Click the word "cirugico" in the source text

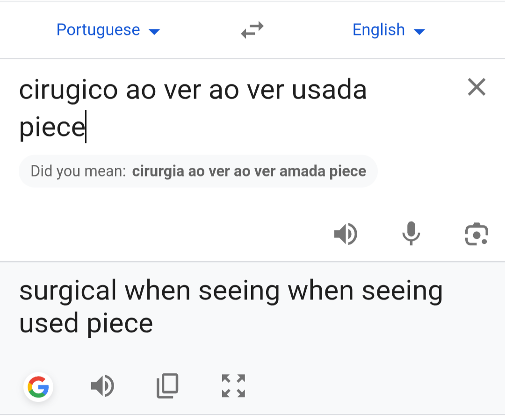68,90
